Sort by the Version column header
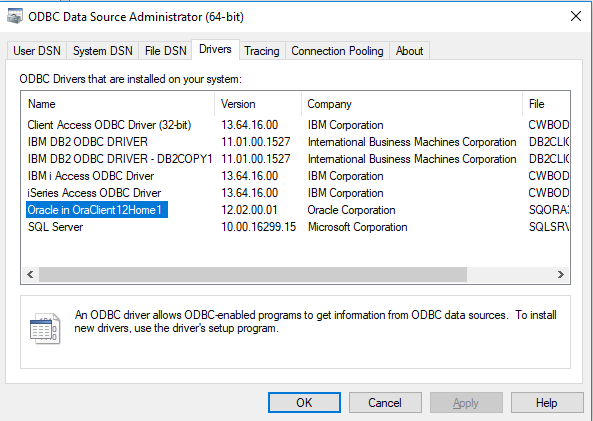 [x=258, y=104]
